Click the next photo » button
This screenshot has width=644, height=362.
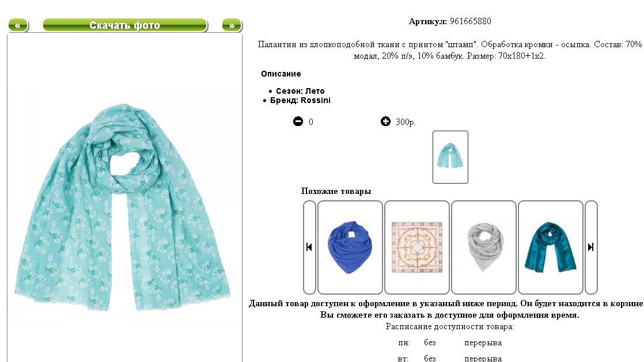(x=232, y=25)
